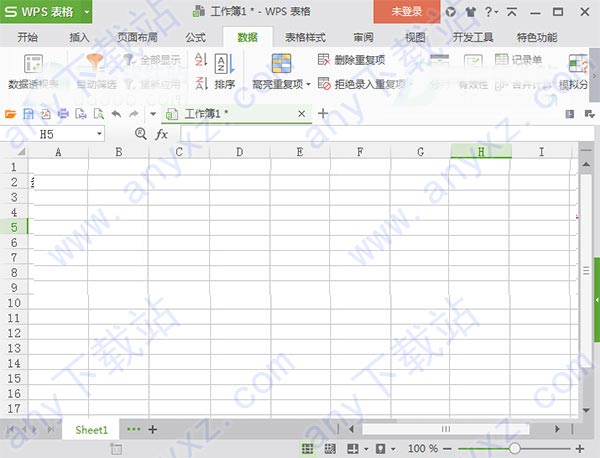600x458 pixels.
Task: Click the zoom slider handle
Action: [x=514, y=448]
